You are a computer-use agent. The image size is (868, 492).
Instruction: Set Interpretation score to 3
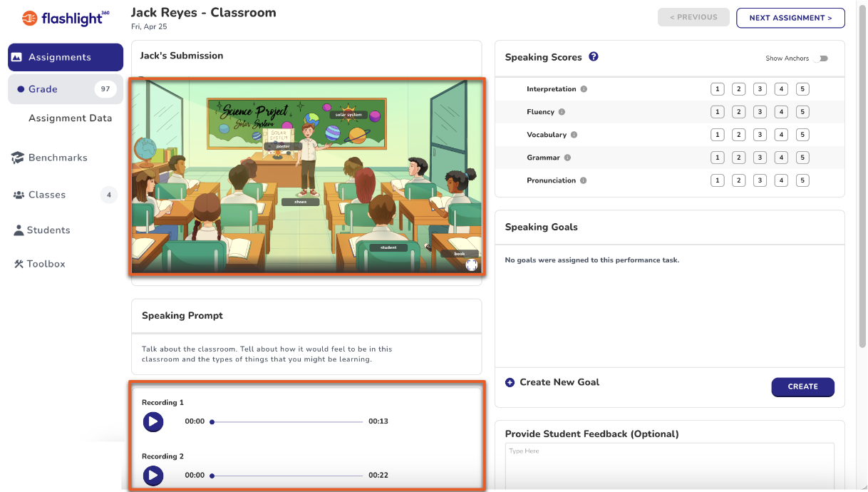[760, 89]
